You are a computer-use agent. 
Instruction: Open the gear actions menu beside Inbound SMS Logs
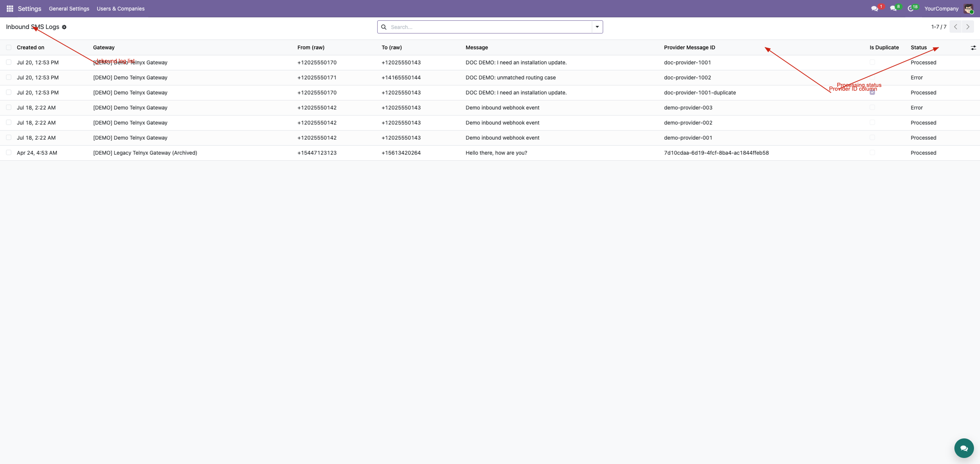coord(64,27)
